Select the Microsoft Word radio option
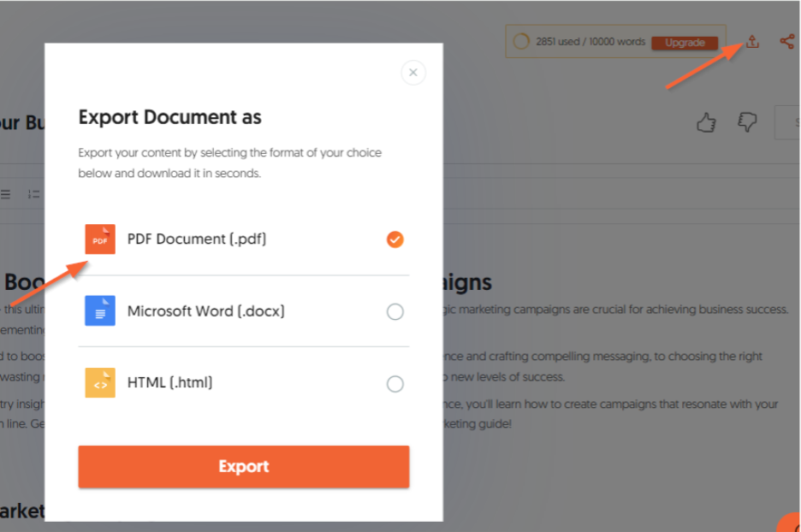 [x=395, y=311]
